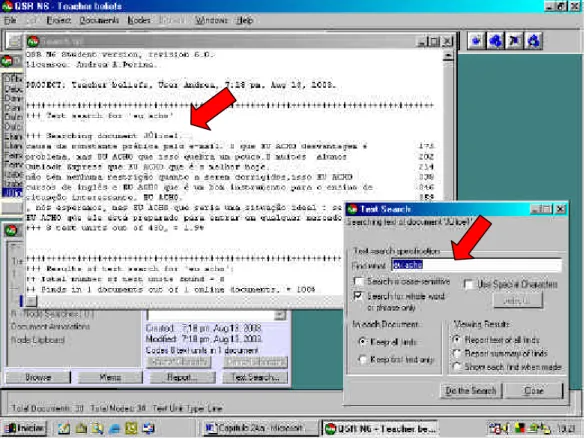Select Show each find when made option
586x439 pixels.
(457, 367)
